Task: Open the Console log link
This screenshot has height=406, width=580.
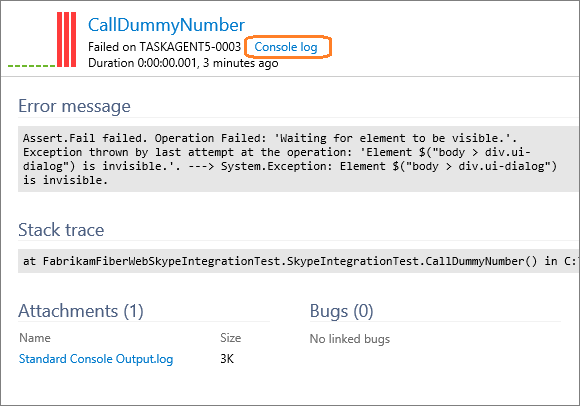Action: (286, 47)
